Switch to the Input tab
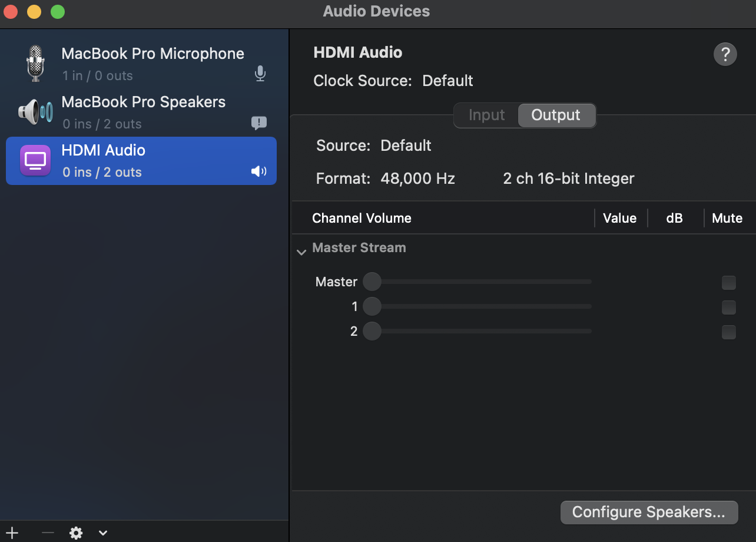This screenshot has width=756, height=542. click(486, 115)
